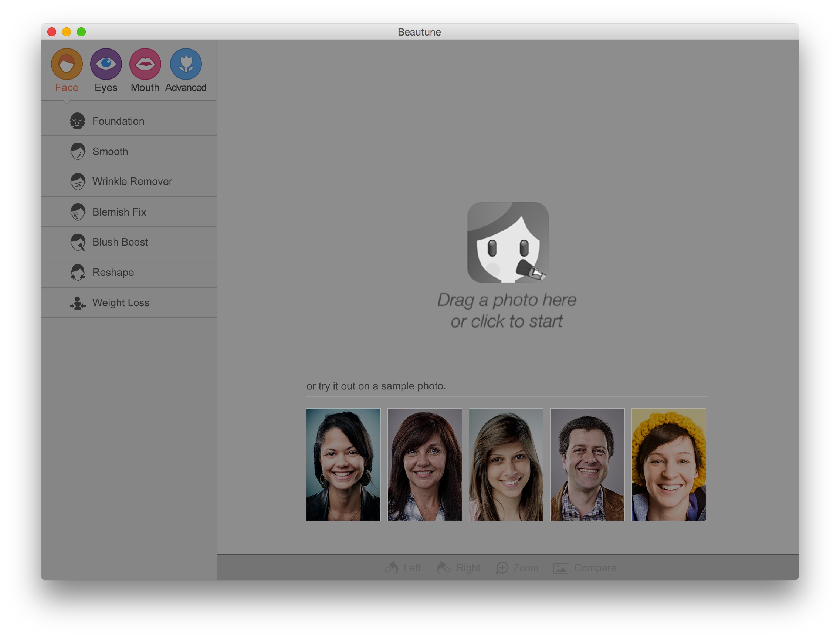The image size is (840, 639).
Task: Open the Reshape tool
Action: (x=129, y=272)
